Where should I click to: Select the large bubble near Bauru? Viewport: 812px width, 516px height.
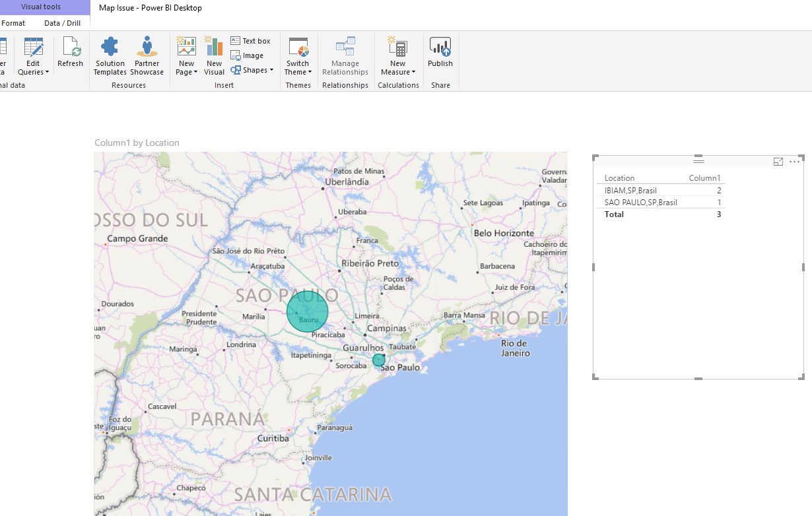tap(308, 311)
